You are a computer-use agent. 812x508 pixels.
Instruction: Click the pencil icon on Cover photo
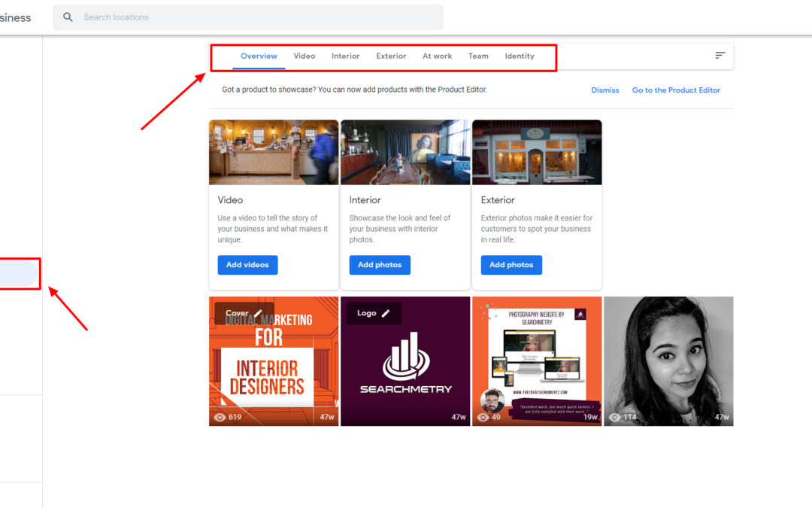tap(258, 313)
